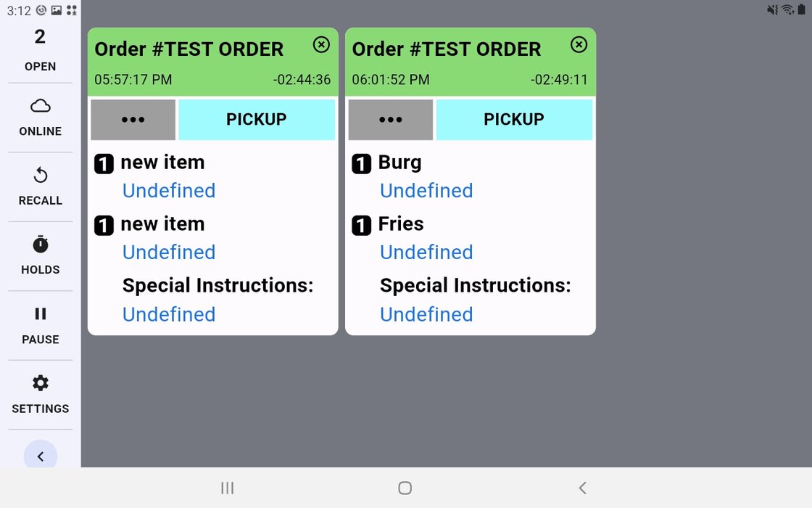Select the countdown timer -02:44:36 on first order

(304, 80)
